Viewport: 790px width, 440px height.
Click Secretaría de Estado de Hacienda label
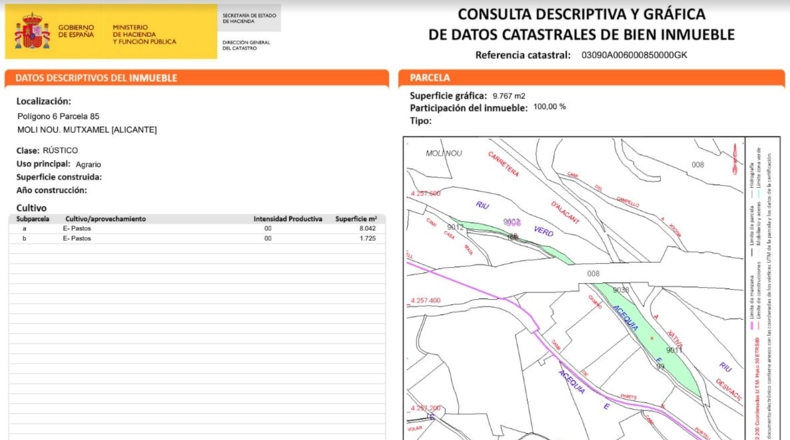(x=249, y=18)
